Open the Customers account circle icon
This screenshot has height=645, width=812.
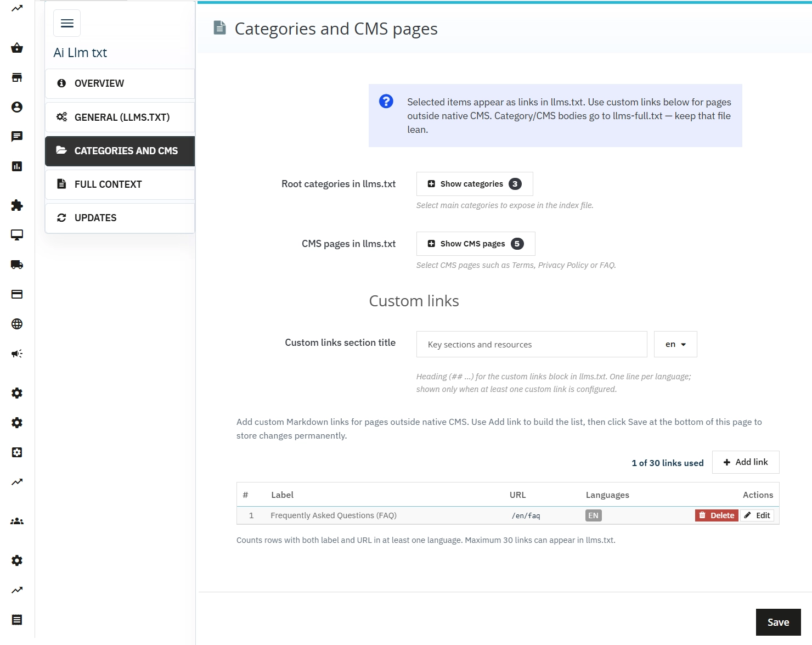pyautogui.click(x=17, y=107)
